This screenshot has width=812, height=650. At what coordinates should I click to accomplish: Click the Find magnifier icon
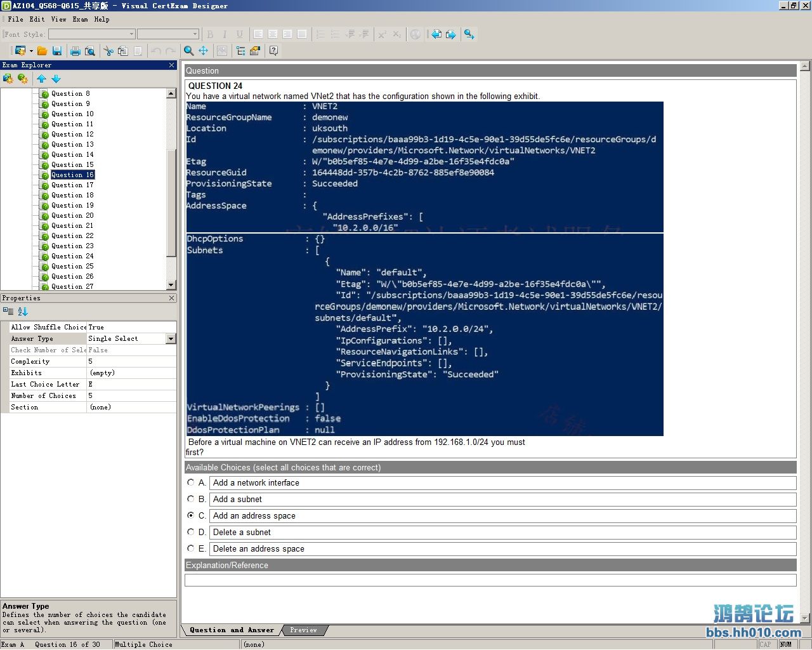tap(189, 51)
